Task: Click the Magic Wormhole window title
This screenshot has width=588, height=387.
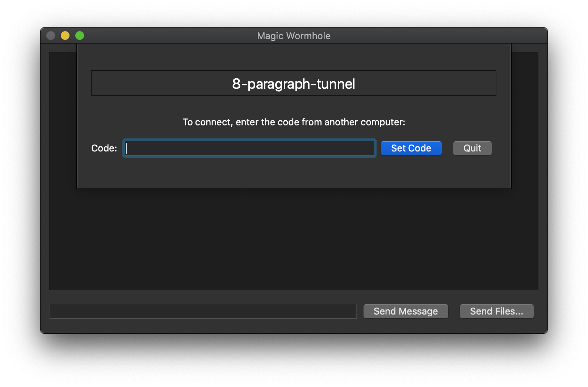Action: point(294,36)
